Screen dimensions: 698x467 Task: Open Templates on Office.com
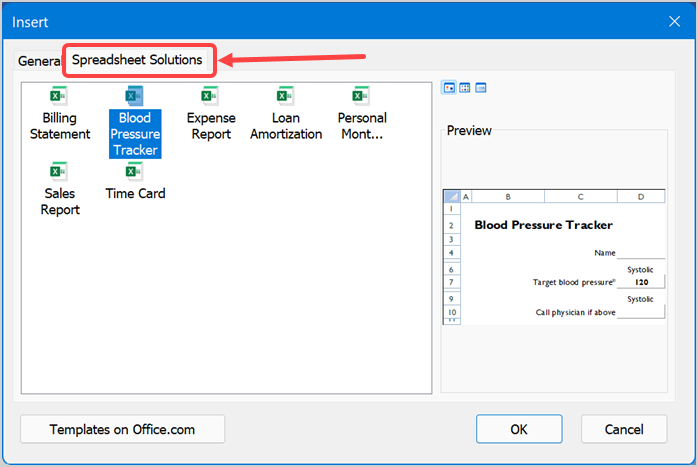pos(122,429)
